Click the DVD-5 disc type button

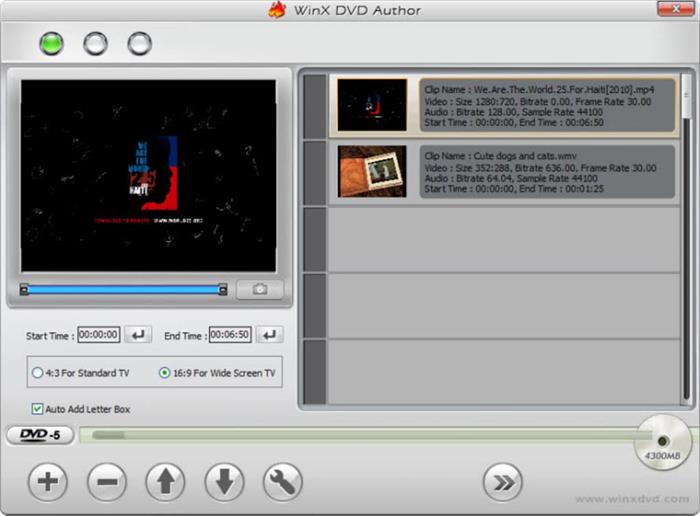point(40,434)
